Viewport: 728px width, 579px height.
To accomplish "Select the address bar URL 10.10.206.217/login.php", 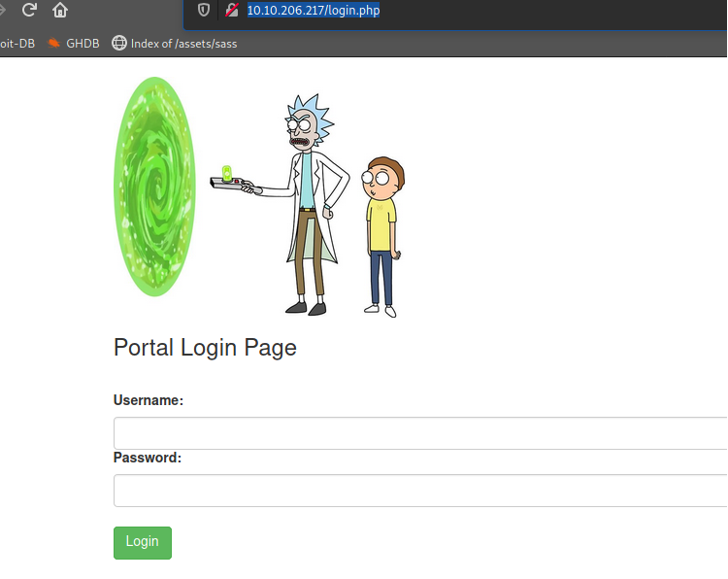I will click(314, 10).
